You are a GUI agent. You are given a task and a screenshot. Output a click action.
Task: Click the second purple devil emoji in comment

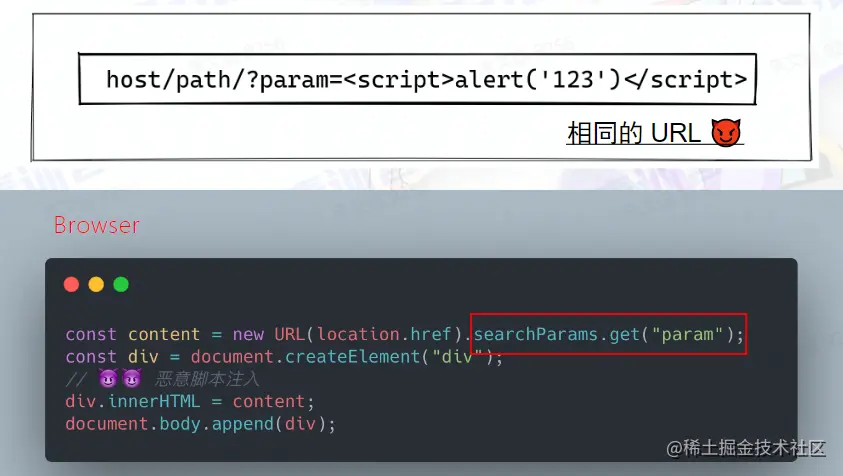click(132, 379)
